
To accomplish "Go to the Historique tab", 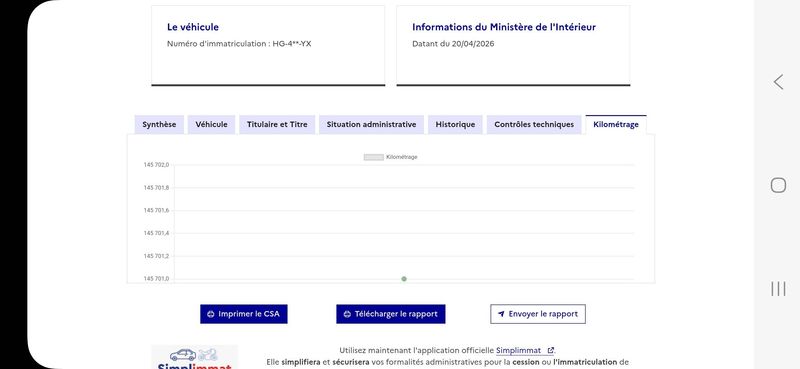I will click(x=455, y=125).
